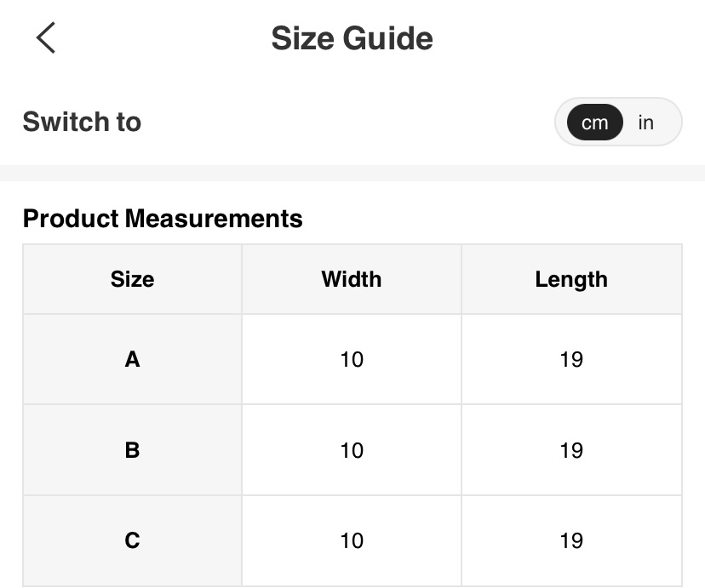The height and width of the screenshot is (588, 705).
Task: Click the width value for size B
Action: pos(352,449)
